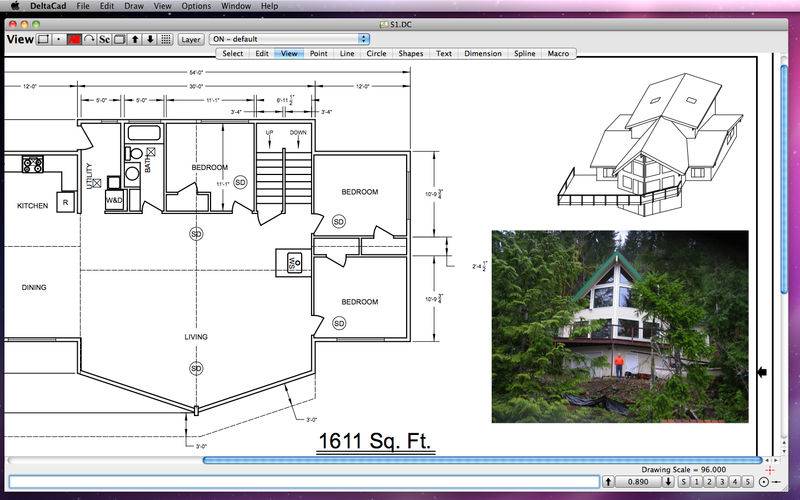This screenshot has height=500, width=800.
Task: Click the down arrow toolbar icon
Action: 150,39
